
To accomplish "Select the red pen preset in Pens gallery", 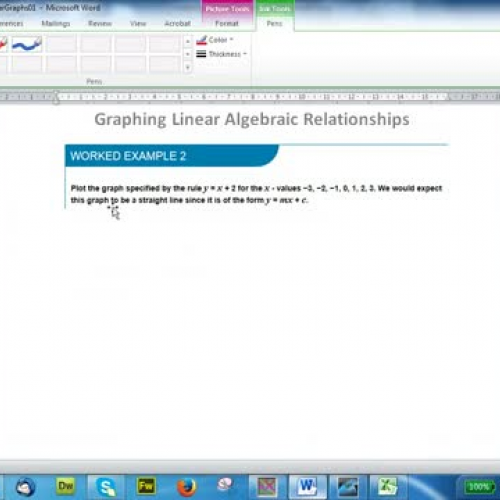I will click(x=3, y=44).
